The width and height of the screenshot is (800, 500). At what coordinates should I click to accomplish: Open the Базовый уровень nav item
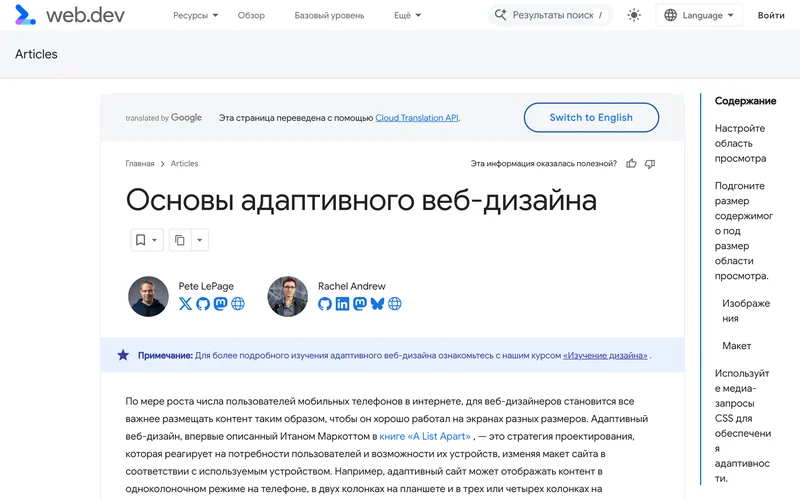[x=329, y=15]
